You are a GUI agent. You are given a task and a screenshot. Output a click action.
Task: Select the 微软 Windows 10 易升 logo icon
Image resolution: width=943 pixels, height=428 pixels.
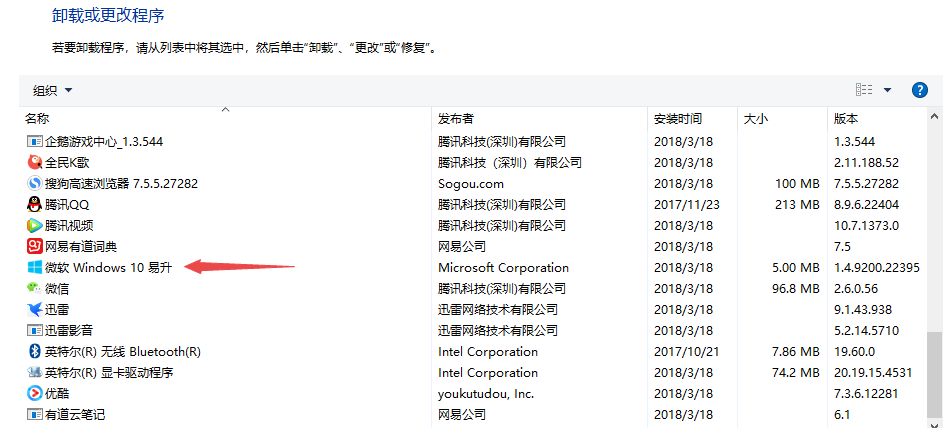tap(35, 268)
